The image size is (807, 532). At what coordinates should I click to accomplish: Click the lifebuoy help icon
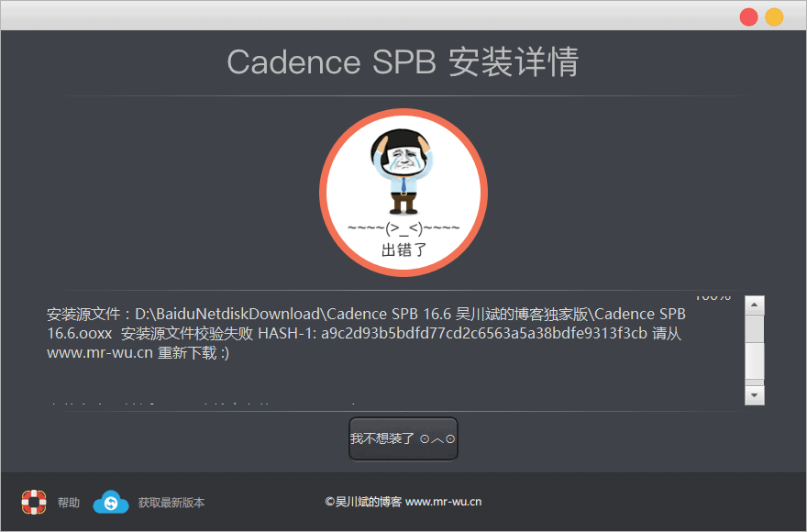[34, 502]
